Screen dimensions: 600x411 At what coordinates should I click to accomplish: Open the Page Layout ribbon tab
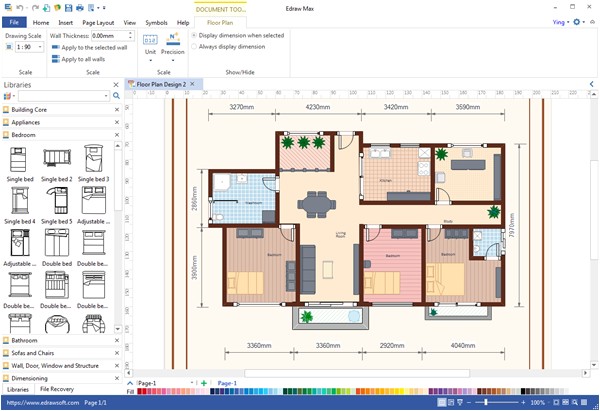point(98,21)
